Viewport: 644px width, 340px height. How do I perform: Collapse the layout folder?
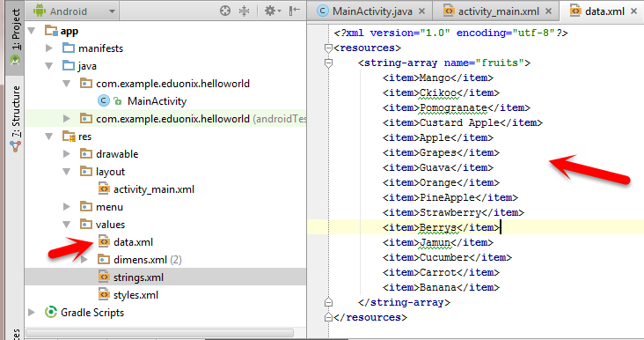(67, 172)
